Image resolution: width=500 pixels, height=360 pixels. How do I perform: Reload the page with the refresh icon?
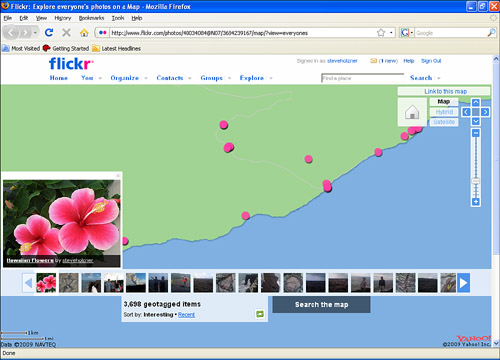click(x=49, y=32)
